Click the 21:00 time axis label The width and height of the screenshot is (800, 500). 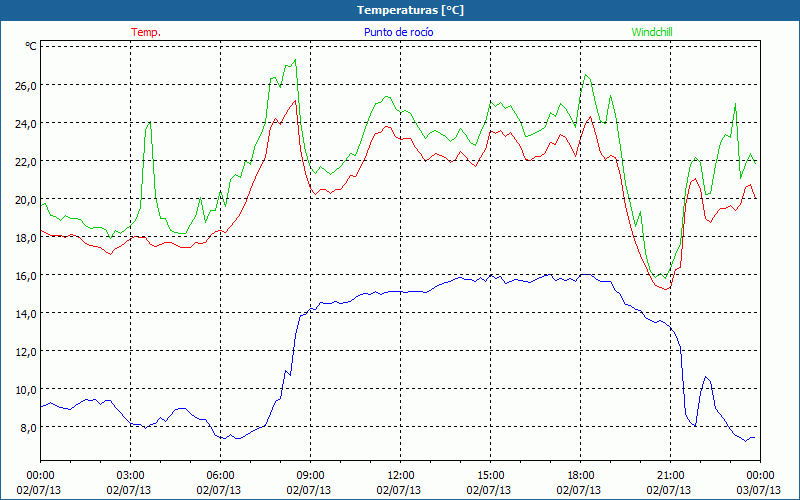click(x=670, y=476)
